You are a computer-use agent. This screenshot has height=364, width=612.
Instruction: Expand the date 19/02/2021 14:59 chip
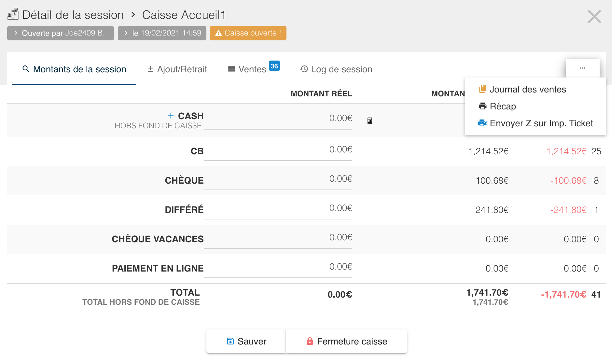point(162,33)
